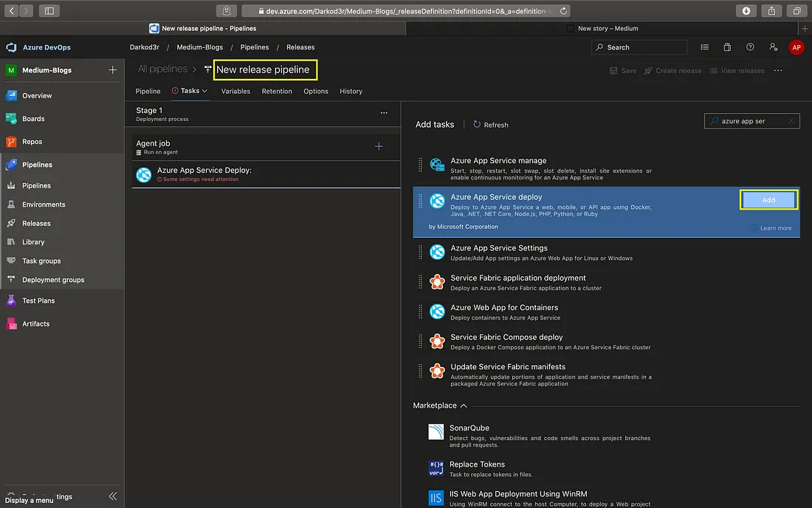Select the Azure App Service Deploy task
Viewport: 812px width, 508px height.
click(x=266, y=174)
